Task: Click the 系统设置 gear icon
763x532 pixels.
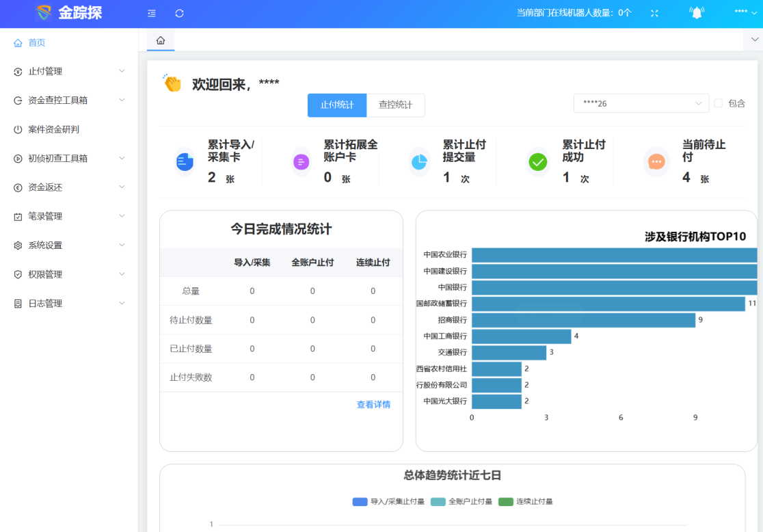Action: click(18, 245)
